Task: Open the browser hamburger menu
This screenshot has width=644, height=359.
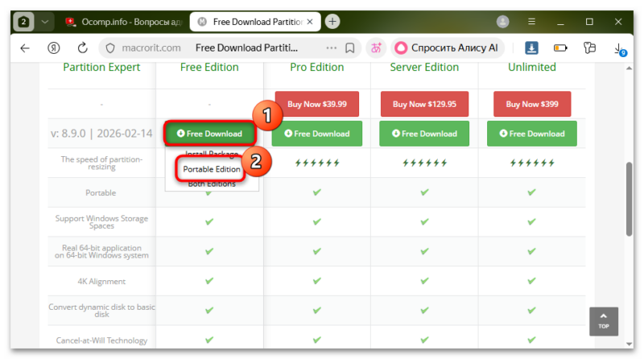Action: coord(531,22)
